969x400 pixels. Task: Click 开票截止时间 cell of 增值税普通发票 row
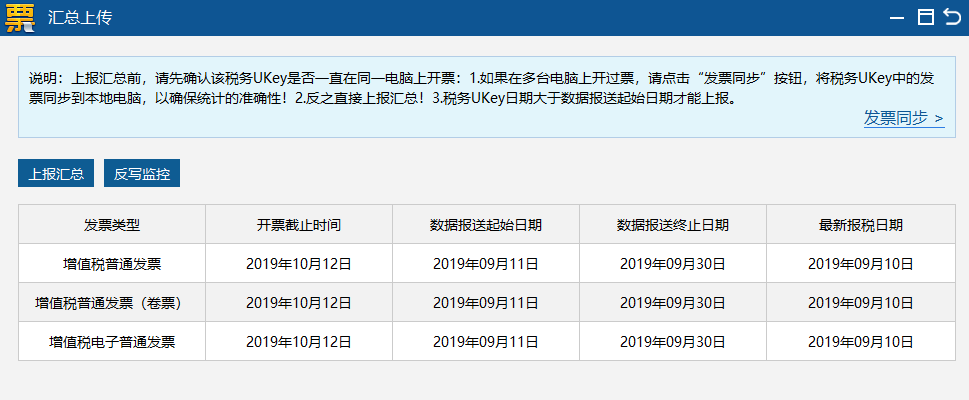click(298, 264)
